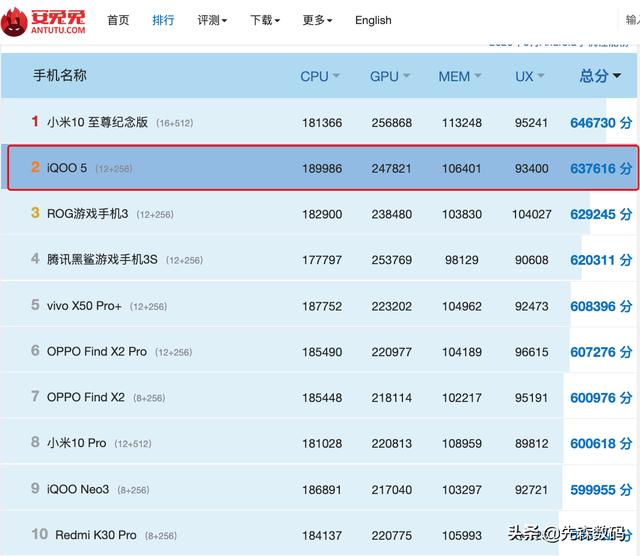This screenshot has width=640, height=556.
Task: Open the Redmi K30 Pro entry
Action: coord(96,535)
